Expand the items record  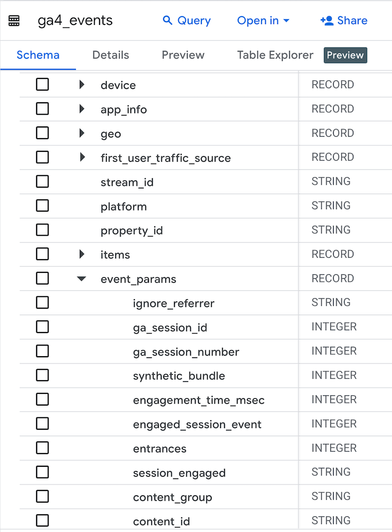click(x=81, y=254)
